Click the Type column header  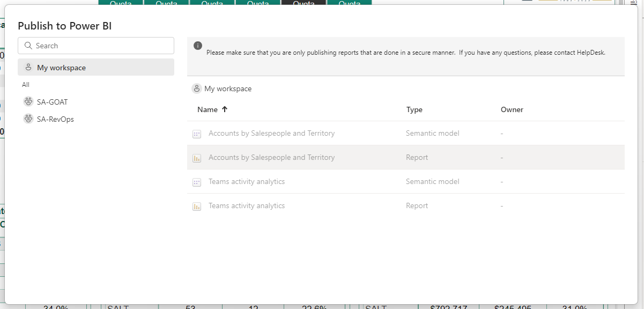[x=414, y=109]
